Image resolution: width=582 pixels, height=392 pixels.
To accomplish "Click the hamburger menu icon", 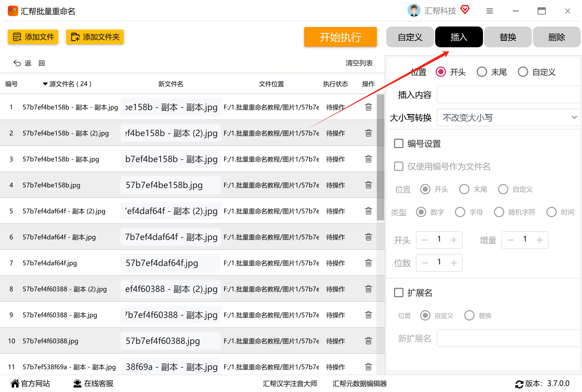I will pos(489,11).
